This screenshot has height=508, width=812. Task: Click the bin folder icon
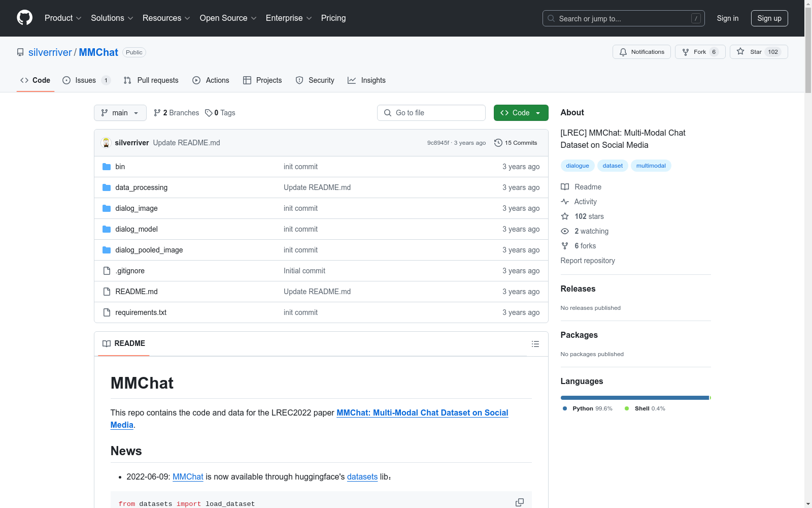click(107, 167)
